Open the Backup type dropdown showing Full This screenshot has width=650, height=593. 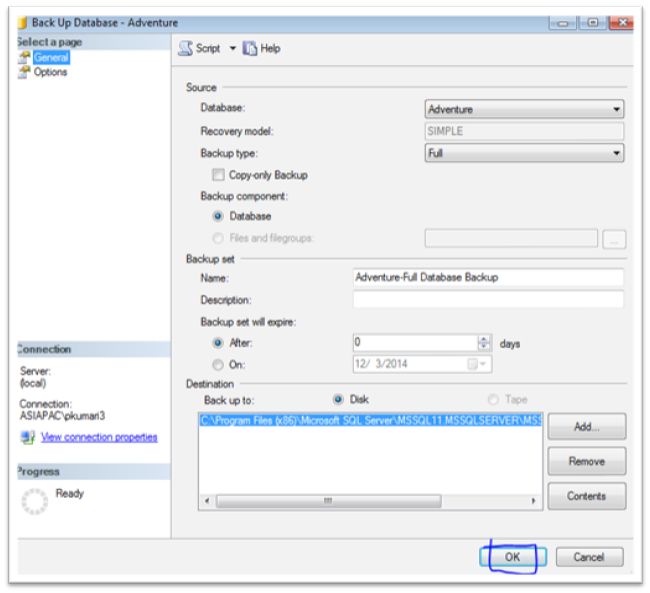[x=524, y=153]
